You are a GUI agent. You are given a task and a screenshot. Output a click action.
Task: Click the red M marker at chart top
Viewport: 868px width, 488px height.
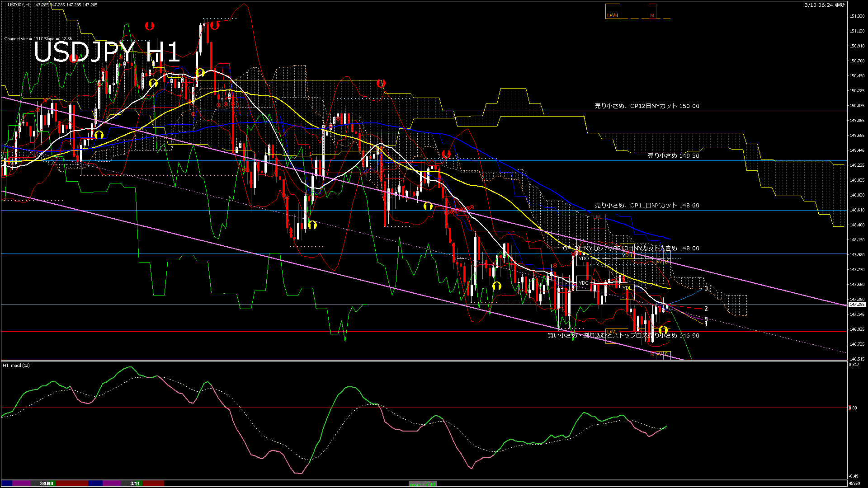tap(652, 12)
